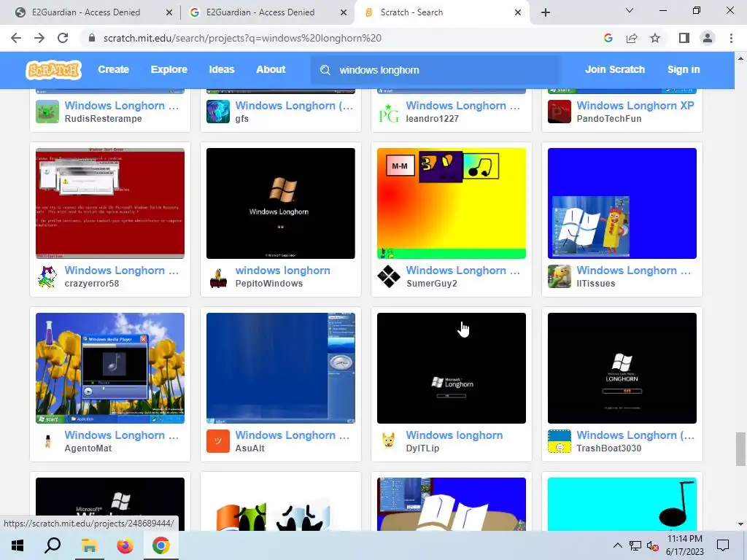This screenshot has height=560, width=747.
Task: Open a new browser tab
Action: [x=546, y=12]
